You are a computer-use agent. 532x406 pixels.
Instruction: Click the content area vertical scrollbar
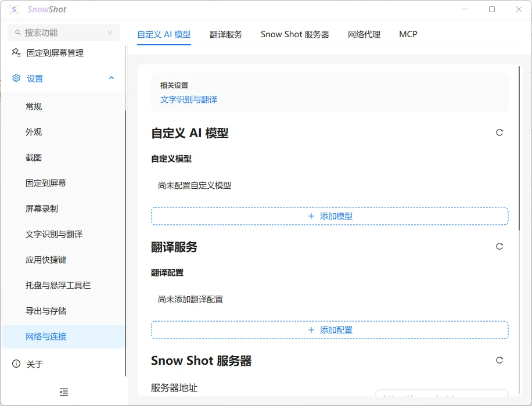519,149
